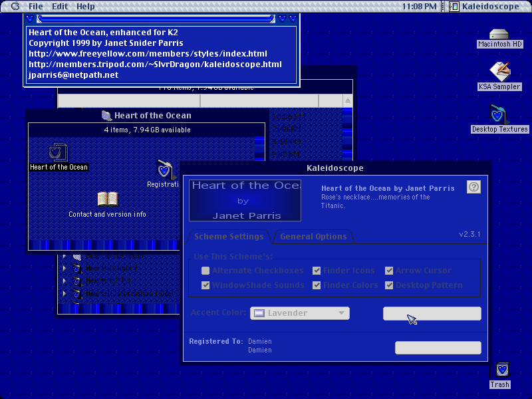This screenshot has width=532, height=399.
Task: Click the outermost right heart button of info window
Action: 293,19
